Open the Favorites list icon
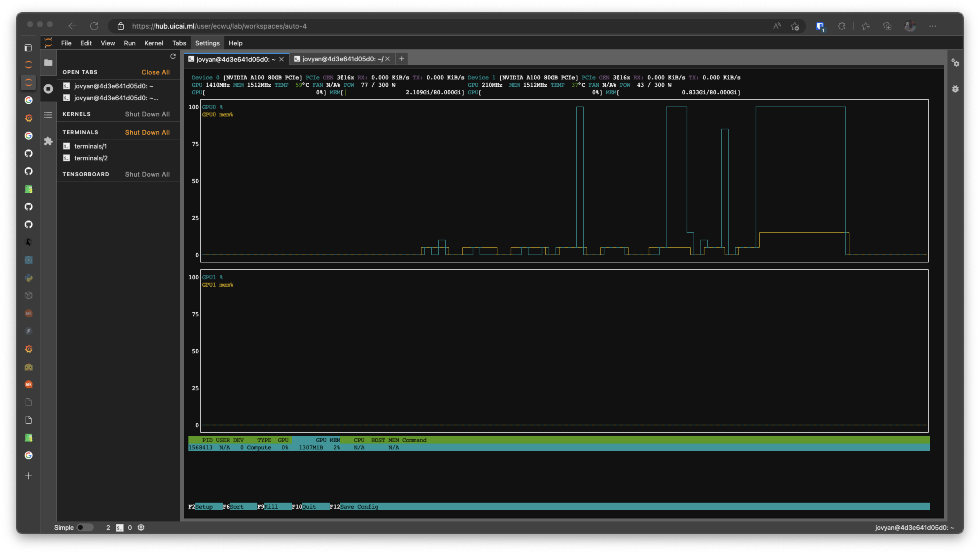Image resolution: width=980 pixels, height=554 pixels. 865,26
